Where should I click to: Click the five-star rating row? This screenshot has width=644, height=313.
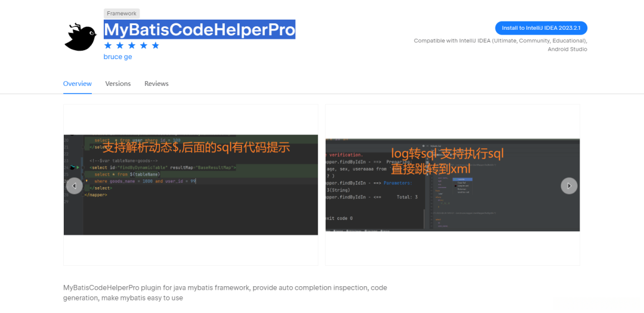tap(131, 45)
